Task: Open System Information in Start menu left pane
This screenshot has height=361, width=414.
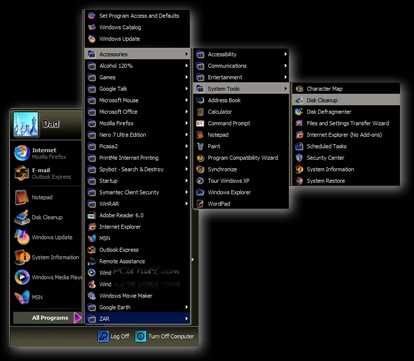Action: point(47,257)
